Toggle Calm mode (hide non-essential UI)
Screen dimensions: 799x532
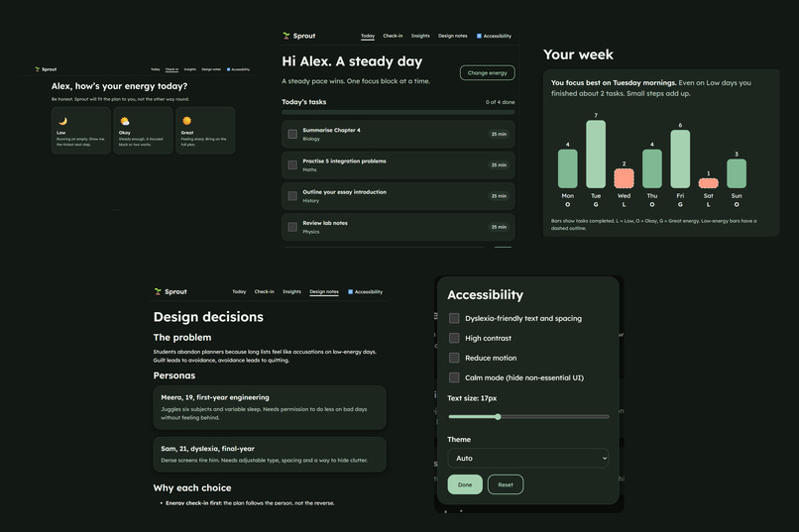tap(454, 377)
